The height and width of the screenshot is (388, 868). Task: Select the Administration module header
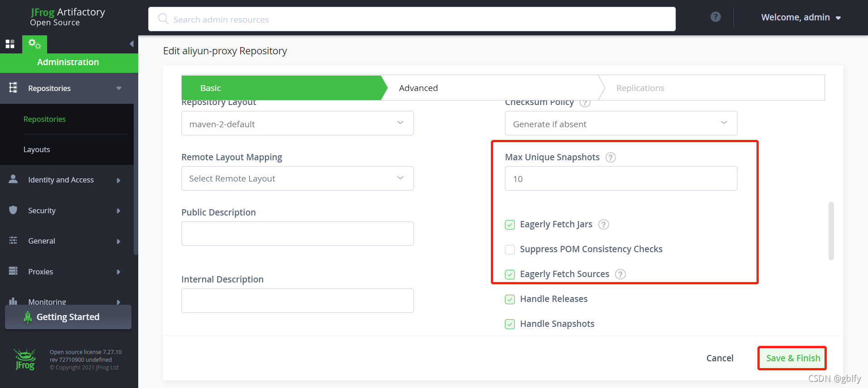click(69, 62)
